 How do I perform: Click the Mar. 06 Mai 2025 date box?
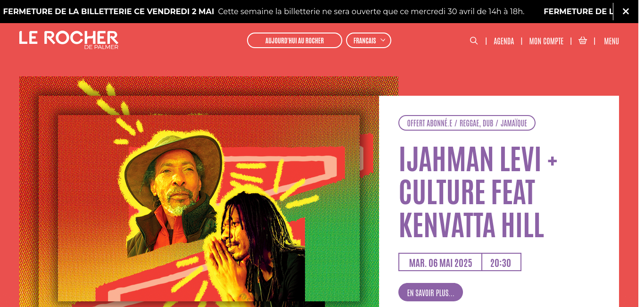tap(440, 262)
